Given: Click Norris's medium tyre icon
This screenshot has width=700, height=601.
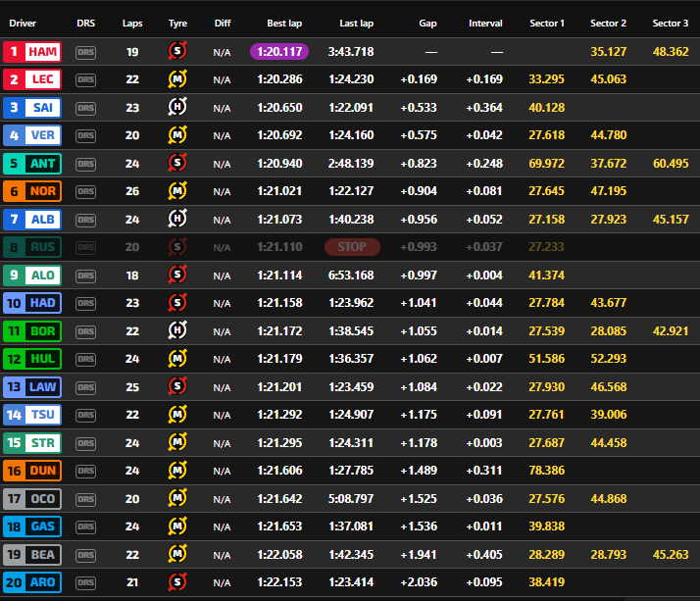Looking at the screenshot, I should pos(177,191).
